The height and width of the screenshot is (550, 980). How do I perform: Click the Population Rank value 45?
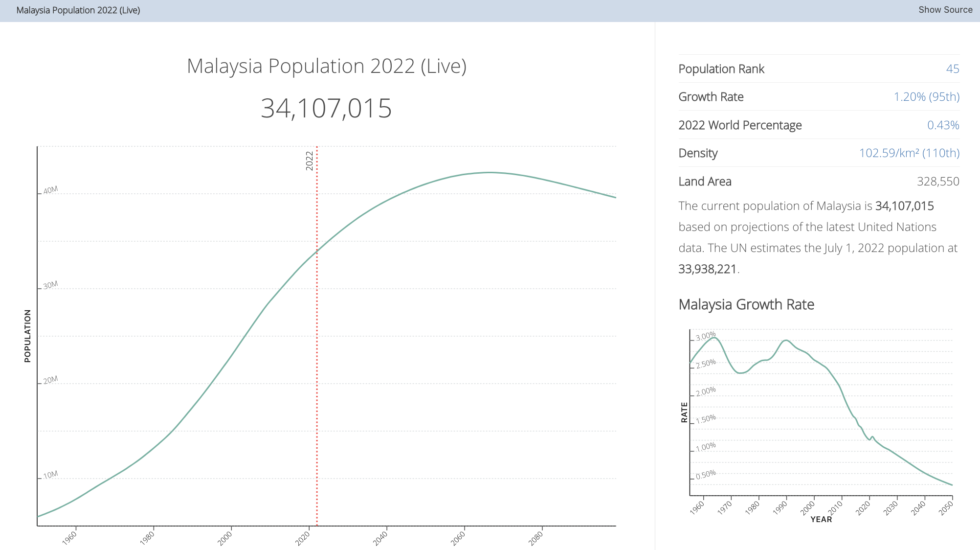(x=952, y=69)
